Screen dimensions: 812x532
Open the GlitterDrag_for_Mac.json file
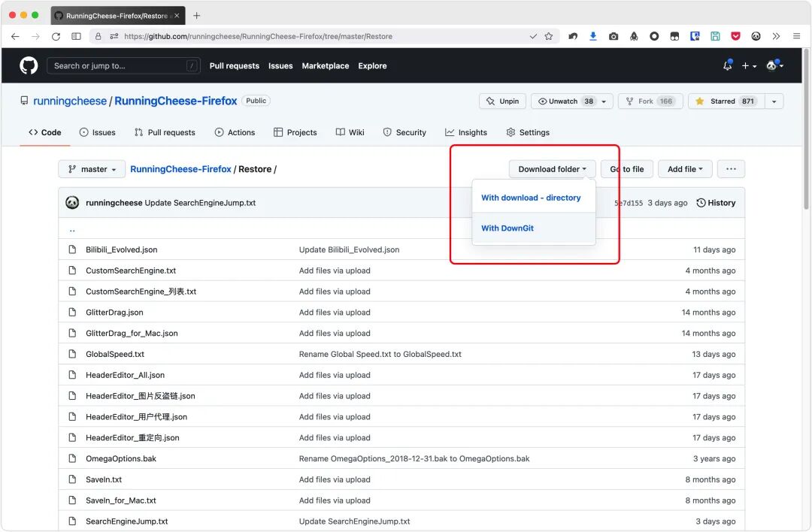click(132, 334)
